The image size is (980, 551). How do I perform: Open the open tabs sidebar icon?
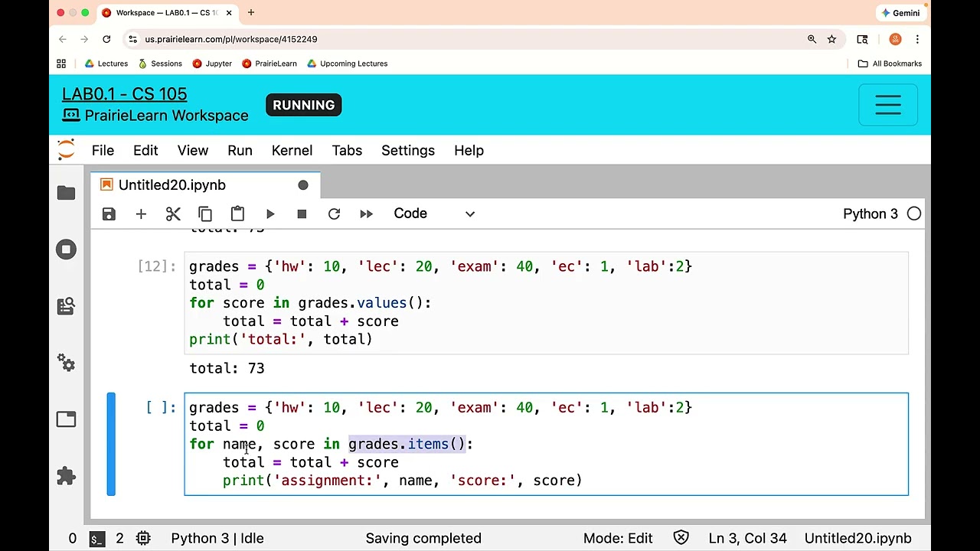pyautogui.click(x=67, y=419)
